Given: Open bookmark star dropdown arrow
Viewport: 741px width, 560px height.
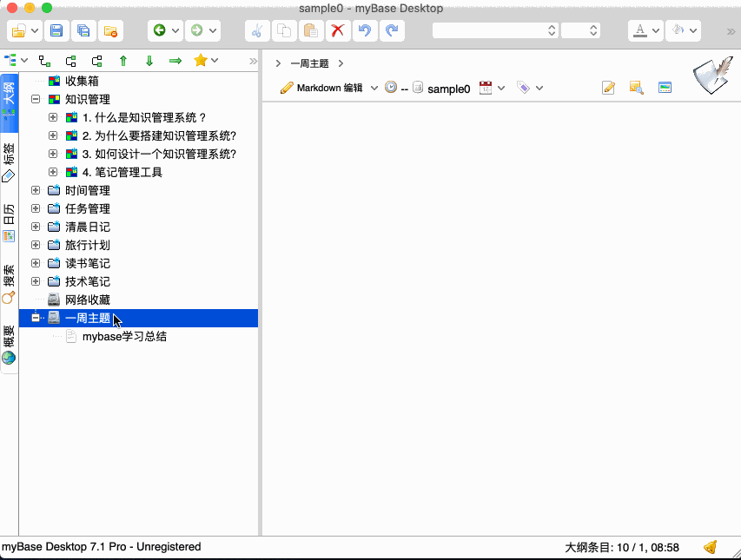Looking at the screenshot, I should 215,60.
